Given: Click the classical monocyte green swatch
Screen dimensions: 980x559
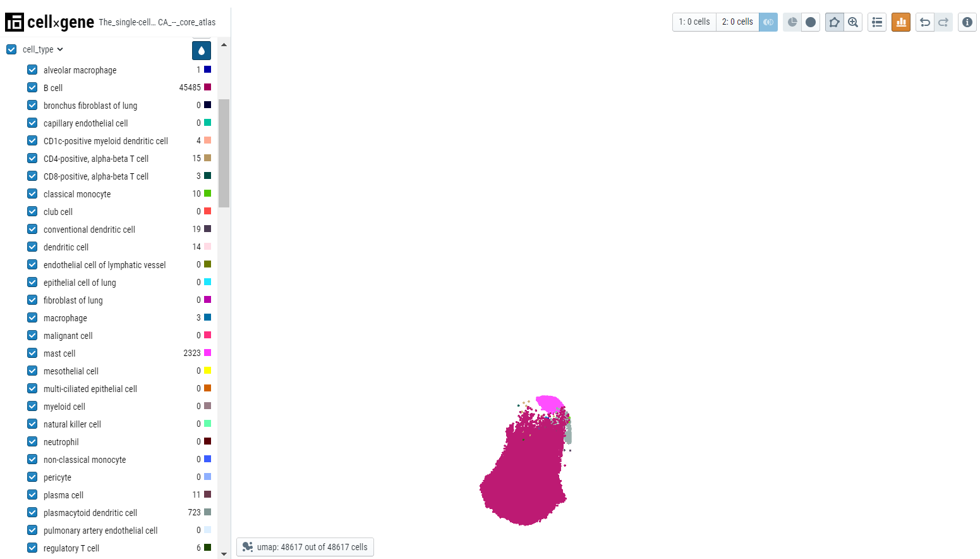Looking at the screenshot, I should pos(207,193).
